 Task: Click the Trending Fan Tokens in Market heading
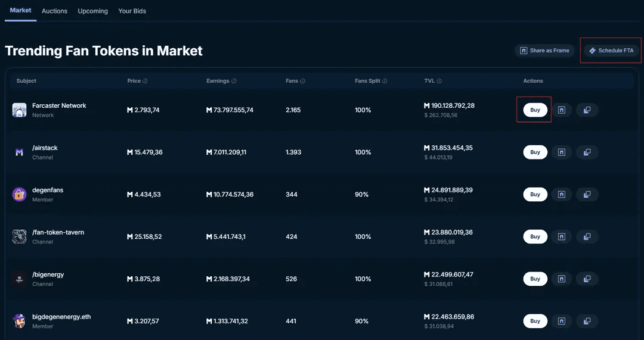[104, 51]
